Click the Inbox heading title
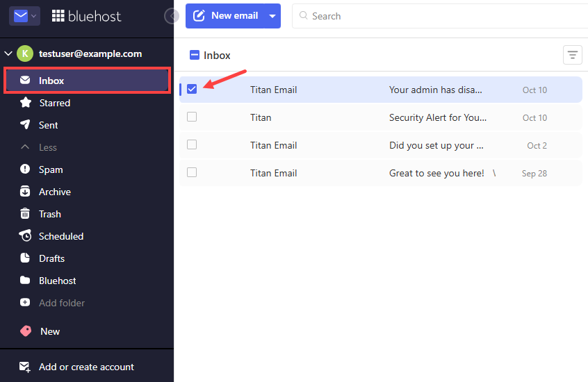The image size is (588, 382). coord(217,56)
